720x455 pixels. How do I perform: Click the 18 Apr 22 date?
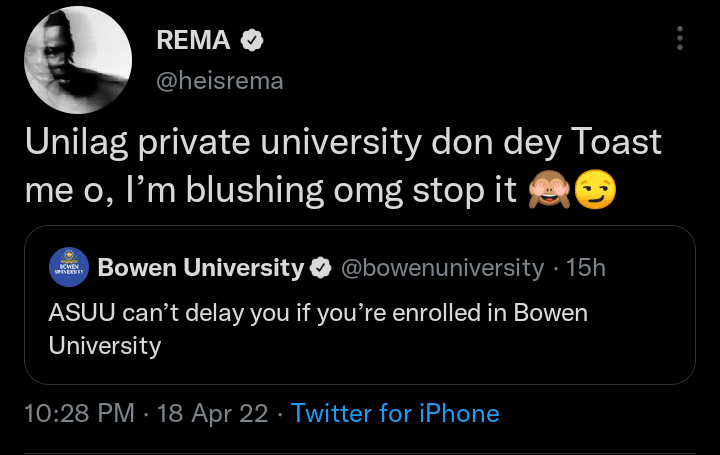click(x=213, y=412)
